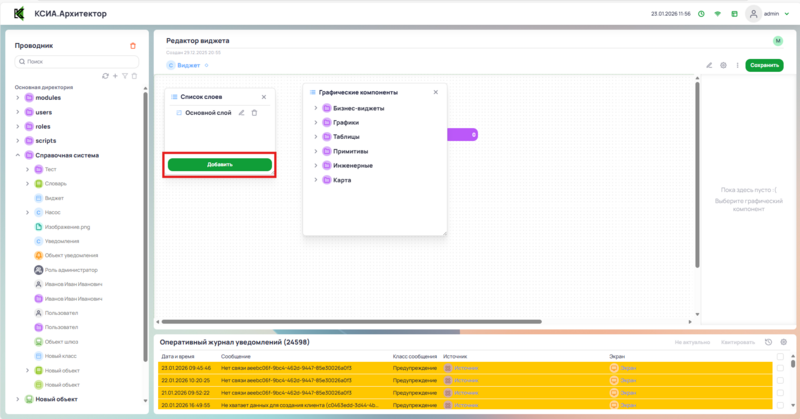800x419 pixels.
Task: Click the orange trash icon in Проводник header
Action: pos(133,45)
